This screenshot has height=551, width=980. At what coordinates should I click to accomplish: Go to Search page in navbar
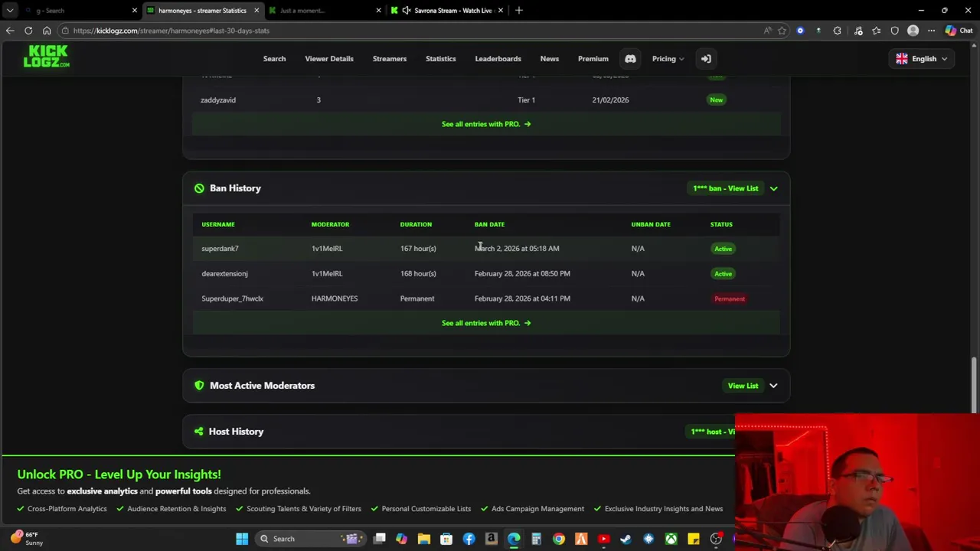pos(274,59)
